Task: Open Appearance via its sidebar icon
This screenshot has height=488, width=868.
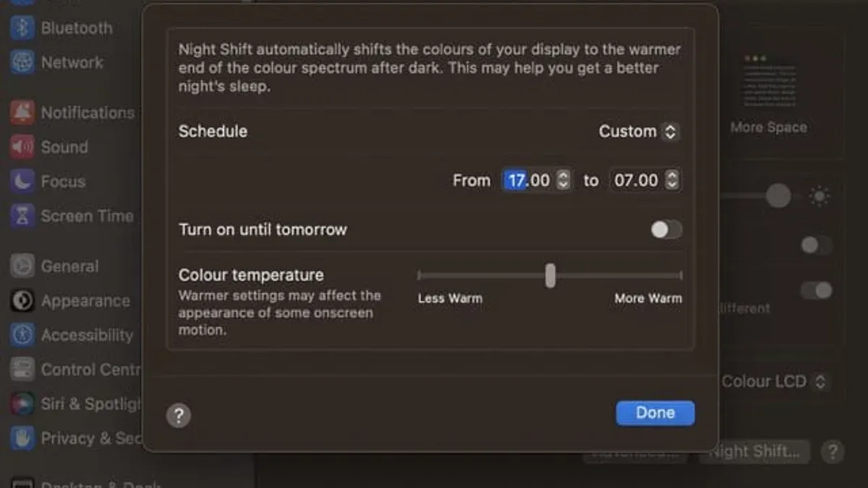Action: click(x=22, y=301)
